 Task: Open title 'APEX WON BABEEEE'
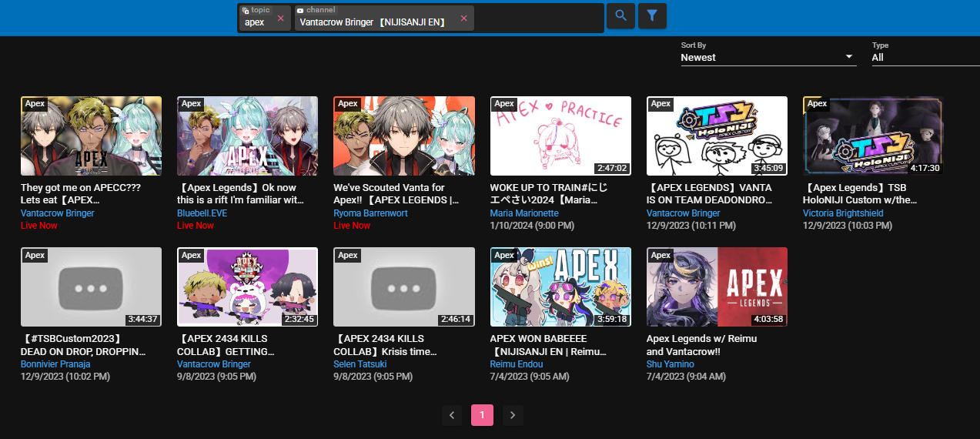point(548,344)
